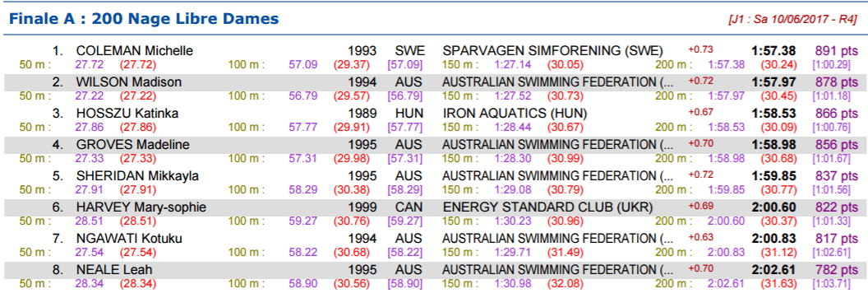Click second-half split [1:03.71]
Screen dimensions: 868x298
[831, 284]
